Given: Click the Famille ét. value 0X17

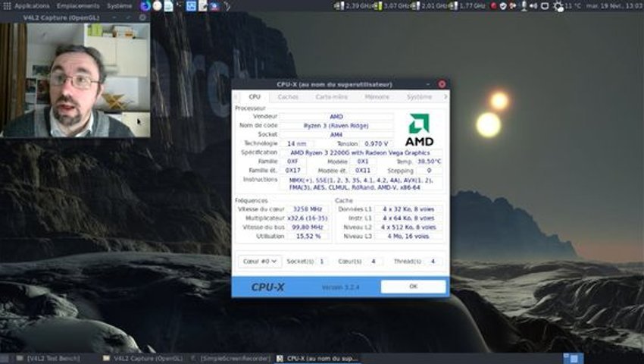Looking at the screenshot, I should click(x=293, y=171).
